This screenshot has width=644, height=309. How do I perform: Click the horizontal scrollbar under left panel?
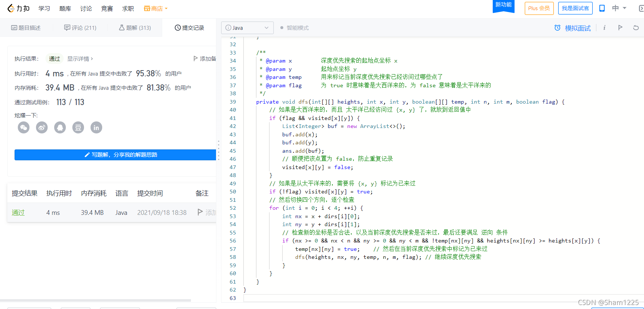click(x=95, y=300)
